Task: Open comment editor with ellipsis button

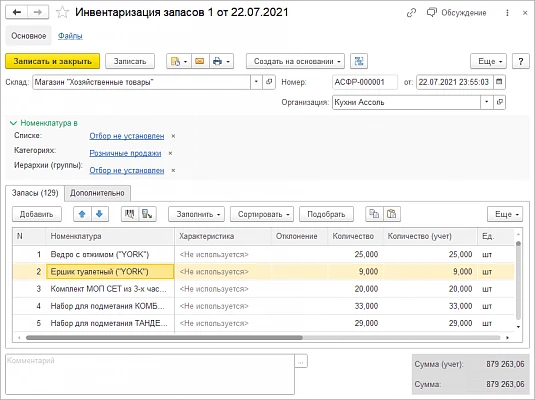Action: coord(301,361)
